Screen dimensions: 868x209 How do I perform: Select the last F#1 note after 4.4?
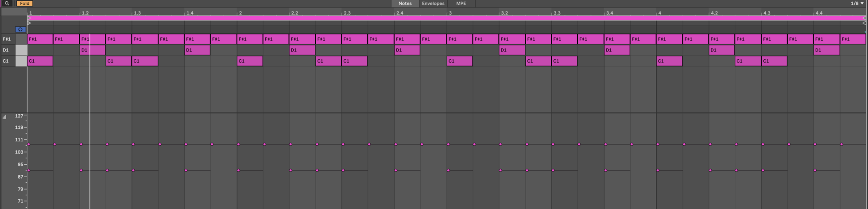coord(853,39)
